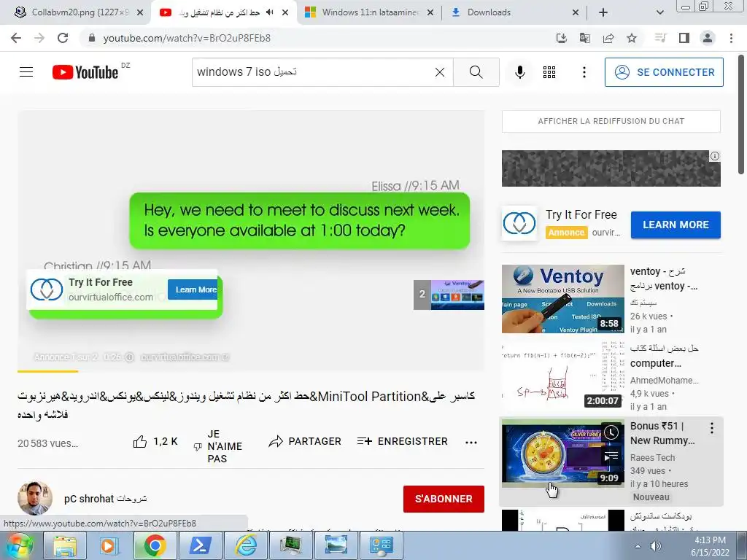Open the Bonus ₹51 New Rummy thumbnail

click(562, 453)
